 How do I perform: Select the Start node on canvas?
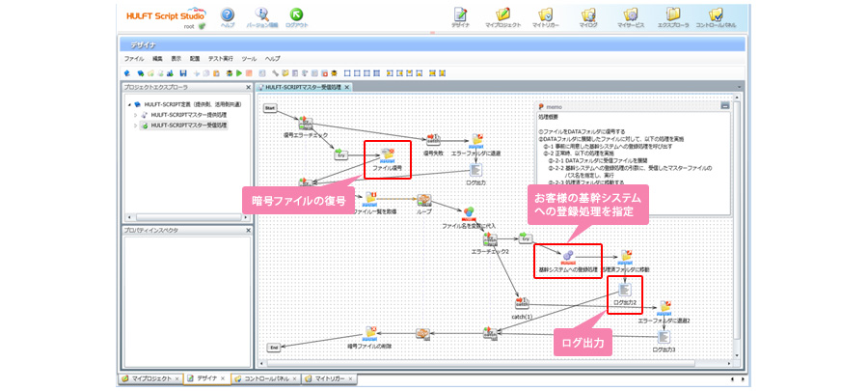pyautogui.click(x=270, y=107)
